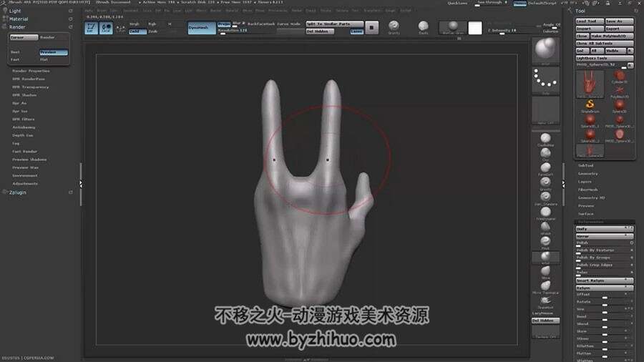Viewport: 644px width, 362px height.
Task: Select the Dam_Standard brush
Action: click(545, 198)
